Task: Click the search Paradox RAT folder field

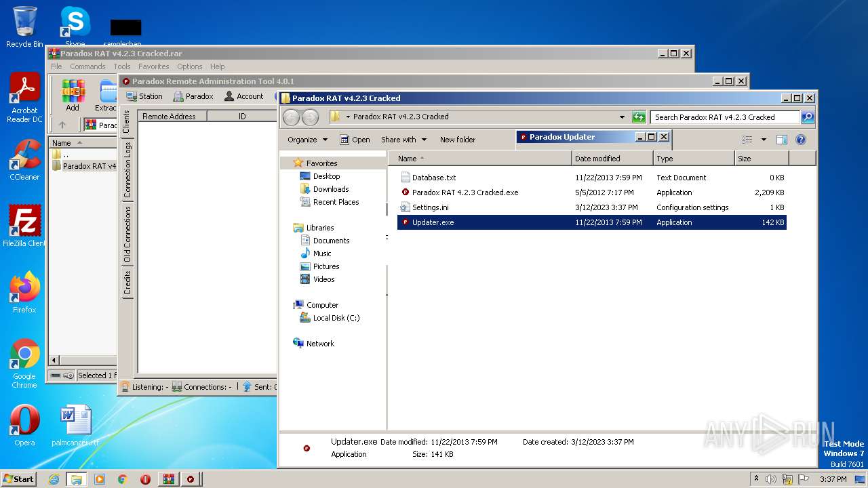Action: (724, 117)
